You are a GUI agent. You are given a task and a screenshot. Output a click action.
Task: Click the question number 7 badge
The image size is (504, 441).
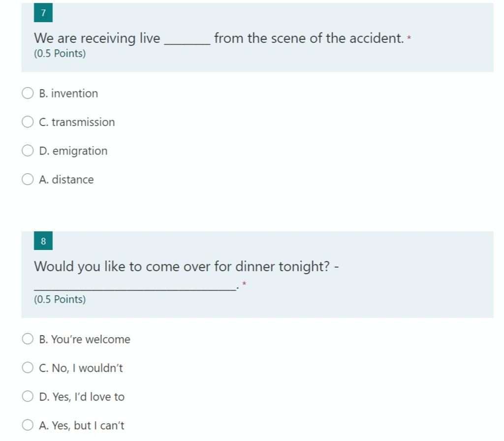click(43, 13)
